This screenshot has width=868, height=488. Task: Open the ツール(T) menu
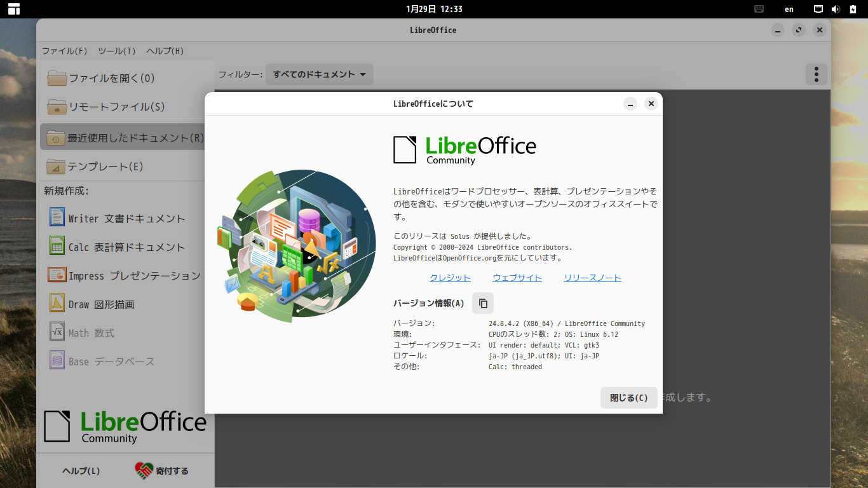click(117, 51)
